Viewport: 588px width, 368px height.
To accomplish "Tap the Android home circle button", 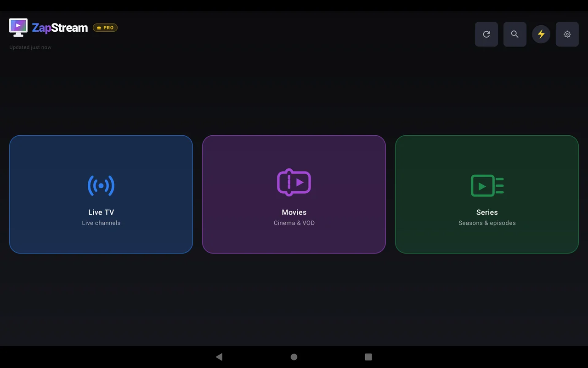I will (294, 357).
